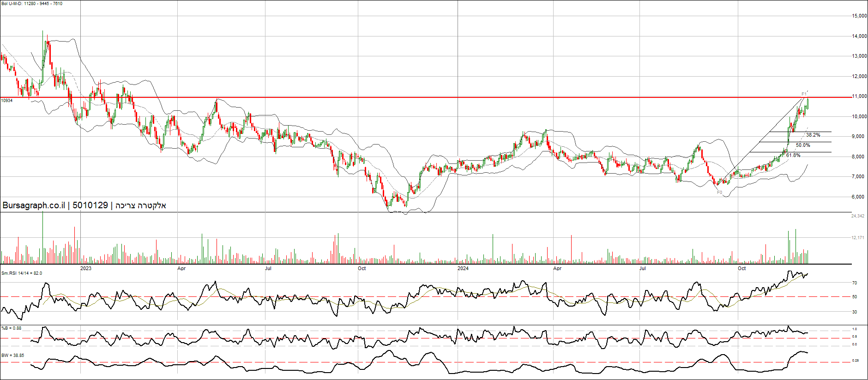Image resolution: width=868 pixels, height=380 pixels.
Task: Select the 11,000 price axis label
Action: 859,96
